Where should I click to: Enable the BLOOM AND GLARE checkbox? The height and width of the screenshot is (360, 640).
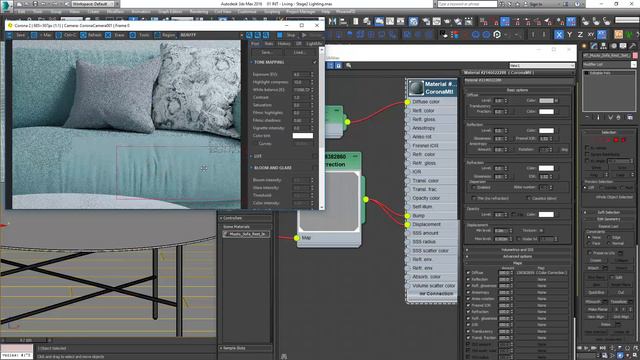click(x=315, y=168)
